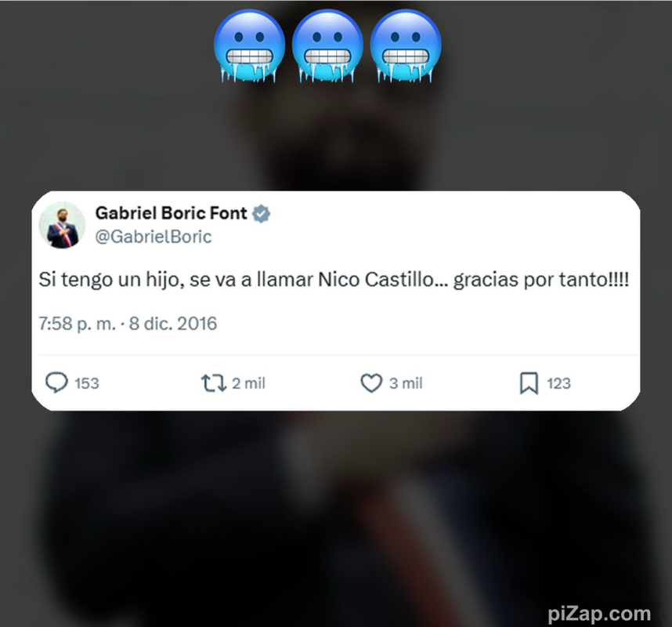Click the blue verified badge

click(261, 214)
